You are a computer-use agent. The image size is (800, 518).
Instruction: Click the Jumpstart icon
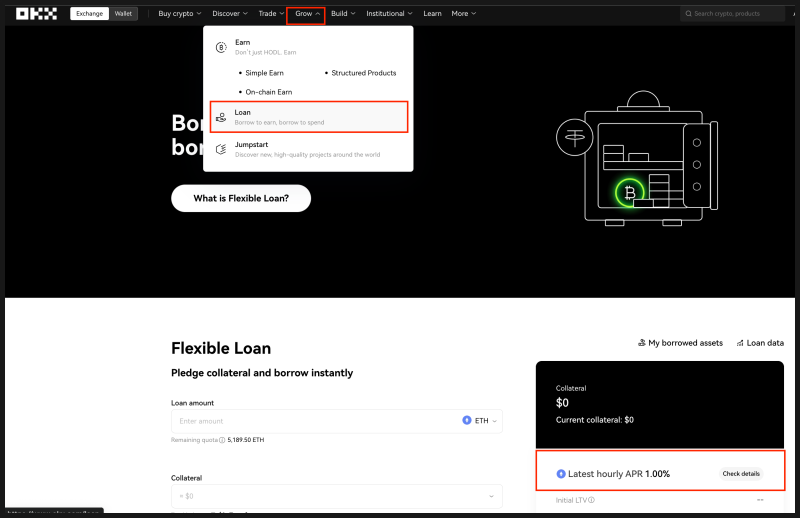tap(221, 149)
